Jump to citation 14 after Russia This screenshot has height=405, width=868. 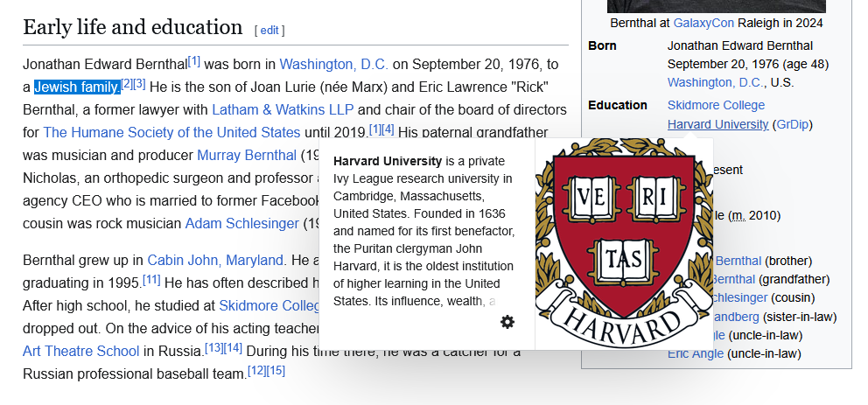[x=233, y=347]
